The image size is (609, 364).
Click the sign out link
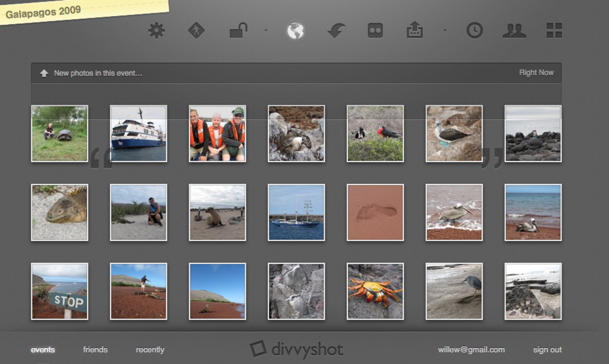tap(547, 350)
